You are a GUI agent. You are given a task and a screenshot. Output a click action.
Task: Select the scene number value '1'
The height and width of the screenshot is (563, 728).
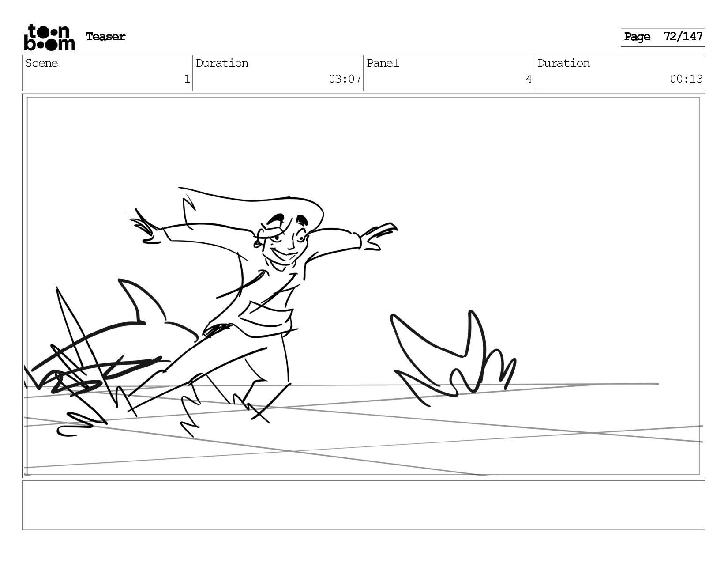pos(187,79)
